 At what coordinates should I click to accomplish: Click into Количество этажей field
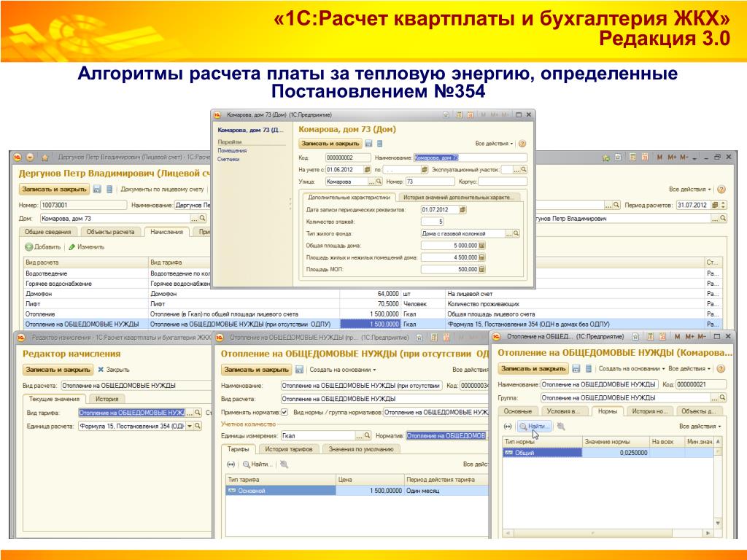tap(433, 222)
